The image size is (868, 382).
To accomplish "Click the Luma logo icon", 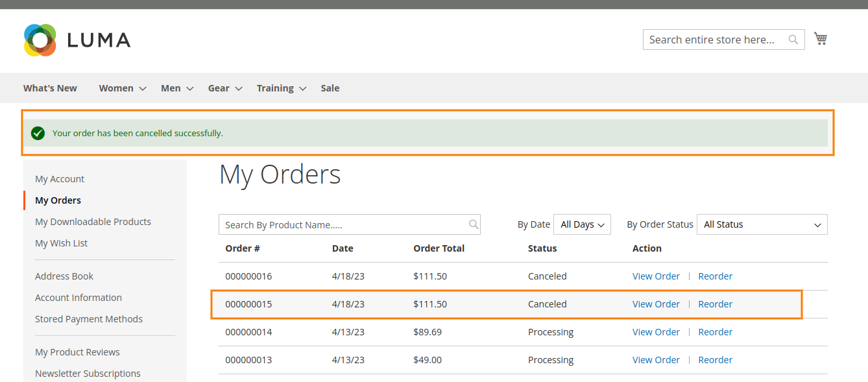I will pyautogui.click(x=40, y=40).
